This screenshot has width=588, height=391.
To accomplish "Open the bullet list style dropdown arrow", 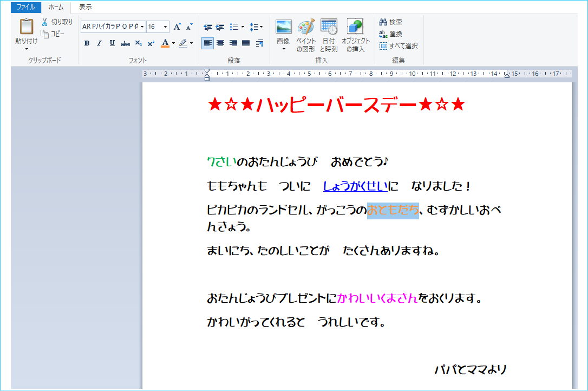I will [x=243, y=27].
